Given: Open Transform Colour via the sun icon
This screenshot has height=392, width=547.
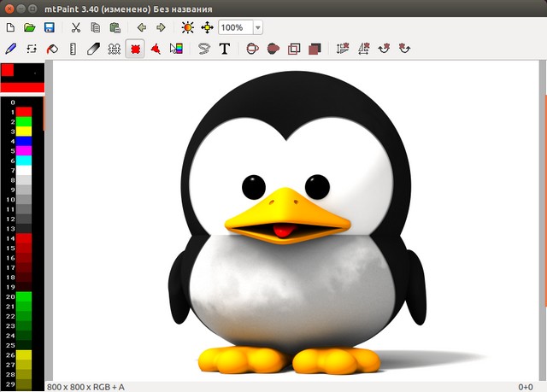Looking at the screenshot, I should 188,27.
